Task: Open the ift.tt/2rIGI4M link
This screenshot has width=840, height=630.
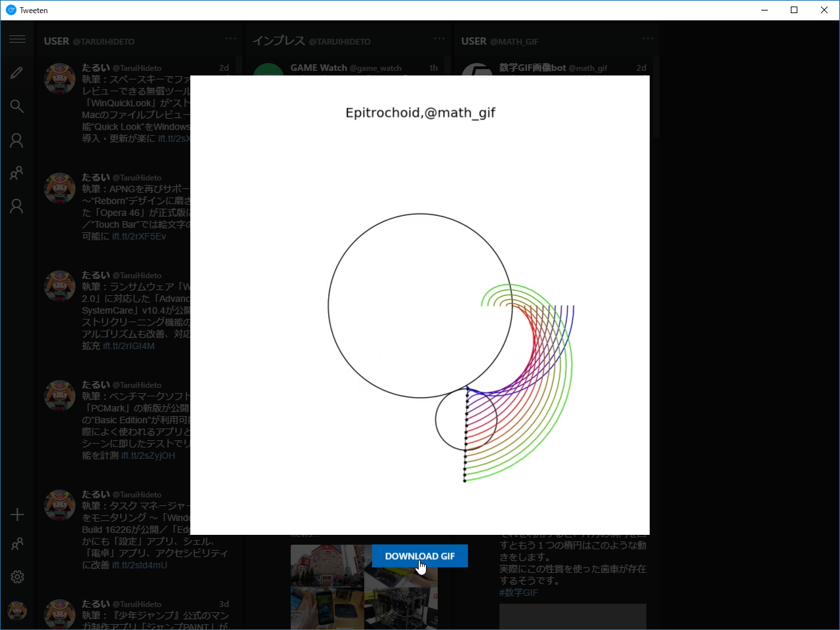Action: tap(129, 346)
